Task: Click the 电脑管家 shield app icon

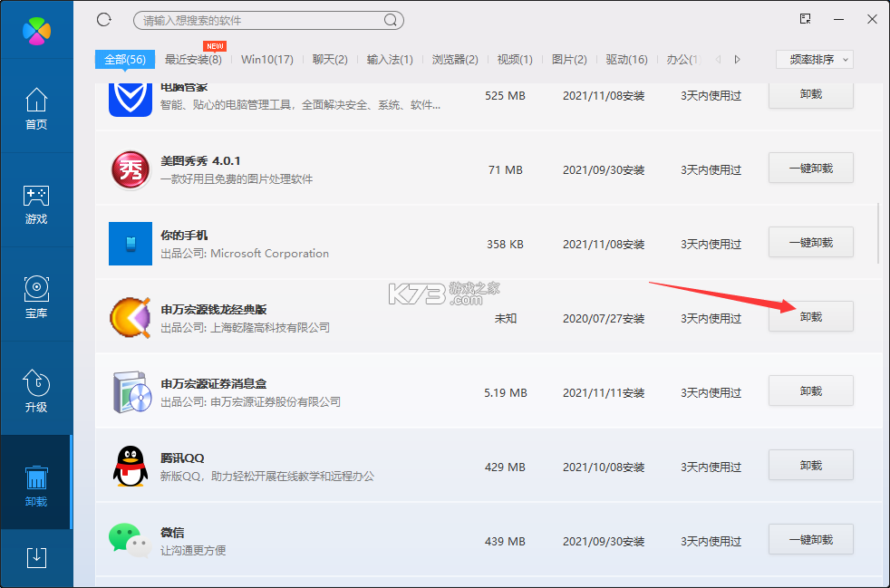Action: (x=131, y=100)
